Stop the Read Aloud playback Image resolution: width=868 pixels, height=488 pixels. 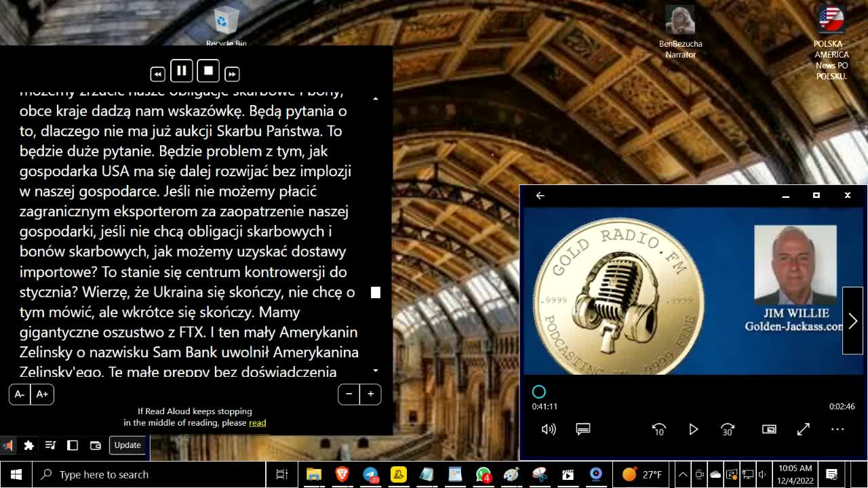coord(208,70)
